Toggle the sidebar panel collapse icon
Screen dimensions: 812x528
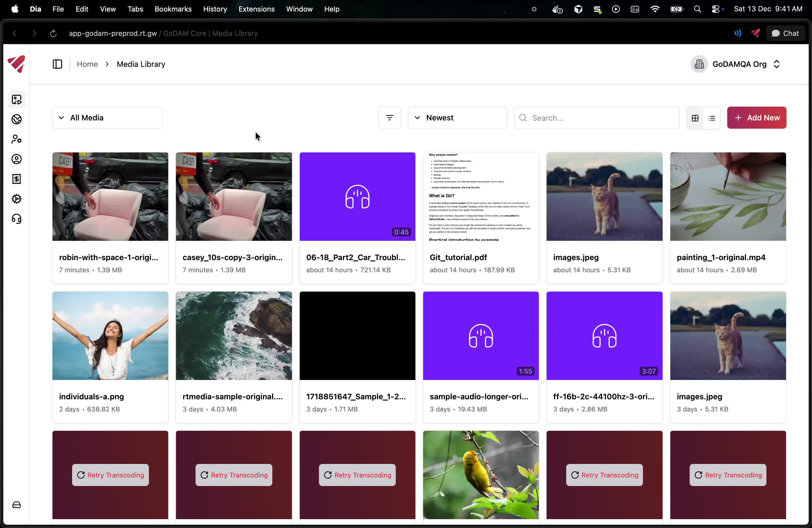pos(57,64)
